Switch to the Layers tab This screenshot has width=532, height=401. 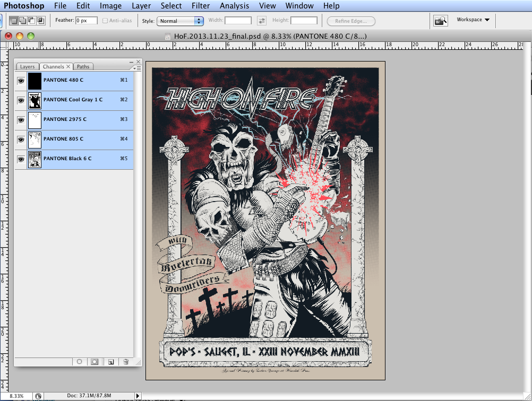(27, 67)
